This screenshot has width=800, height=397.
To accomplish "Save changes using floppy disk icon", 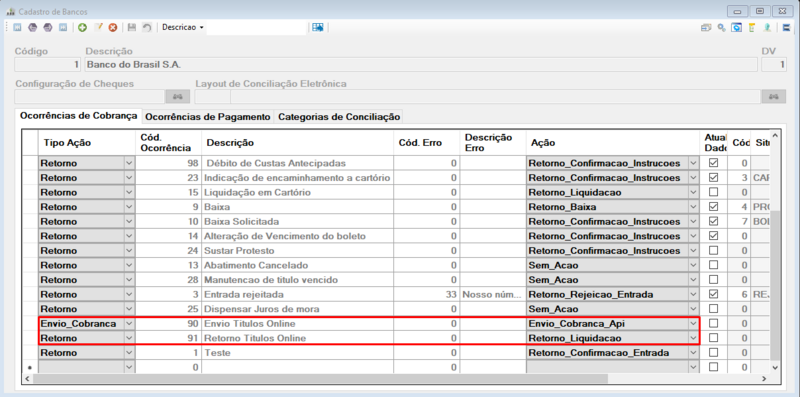I will pyautogui.click(x=132, y=27).
